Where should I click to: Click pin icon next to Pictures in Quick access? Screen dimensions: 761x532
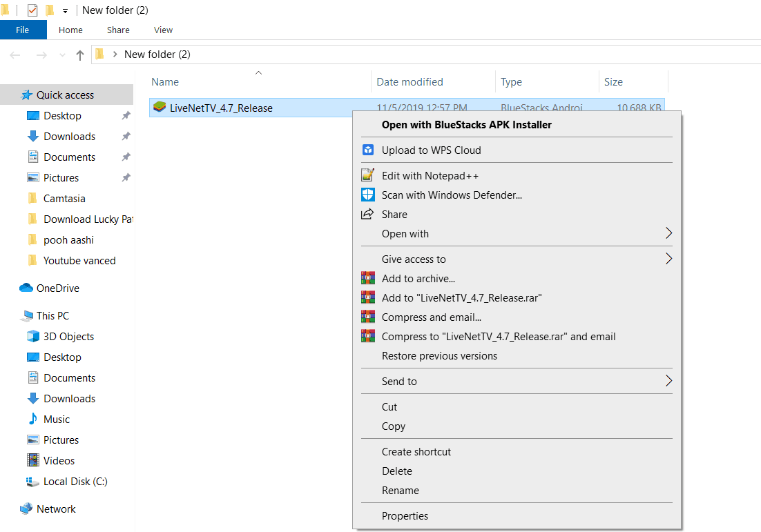pos(126,177)
